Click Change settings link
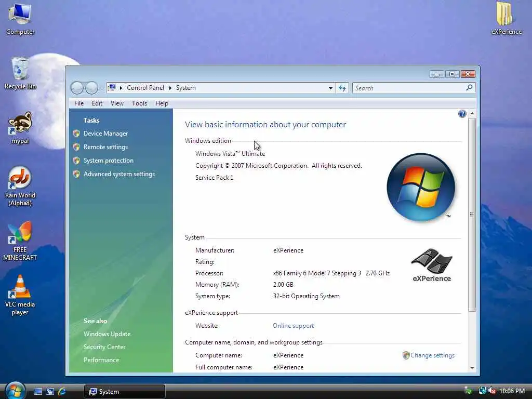 [432, 355]
